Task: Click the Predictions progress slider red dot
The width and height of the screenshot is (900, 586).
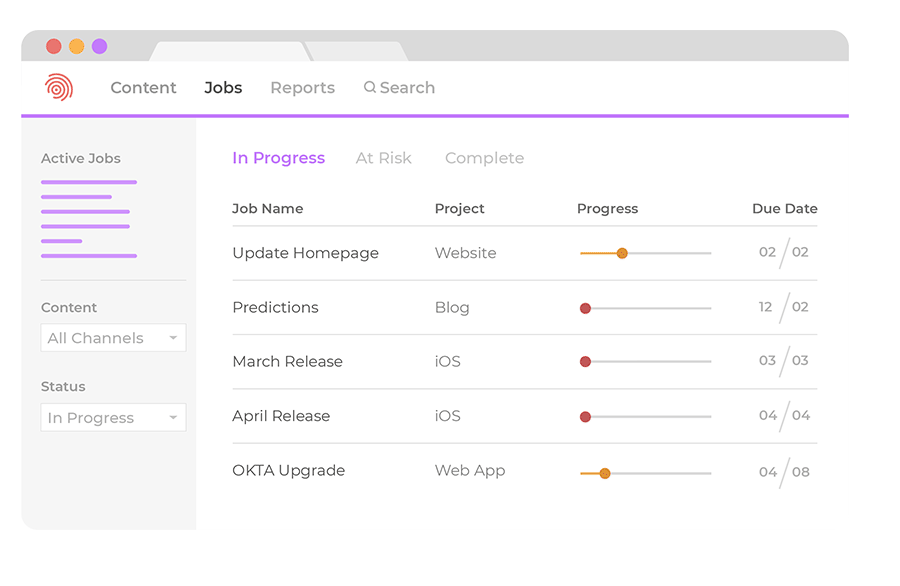Action: point(586,308)
